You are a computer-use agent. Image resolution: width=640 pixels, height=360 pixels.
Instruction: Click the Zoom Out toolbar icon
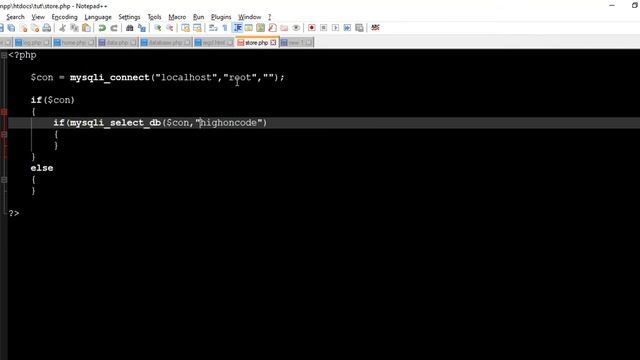click(x=169, y=28)
